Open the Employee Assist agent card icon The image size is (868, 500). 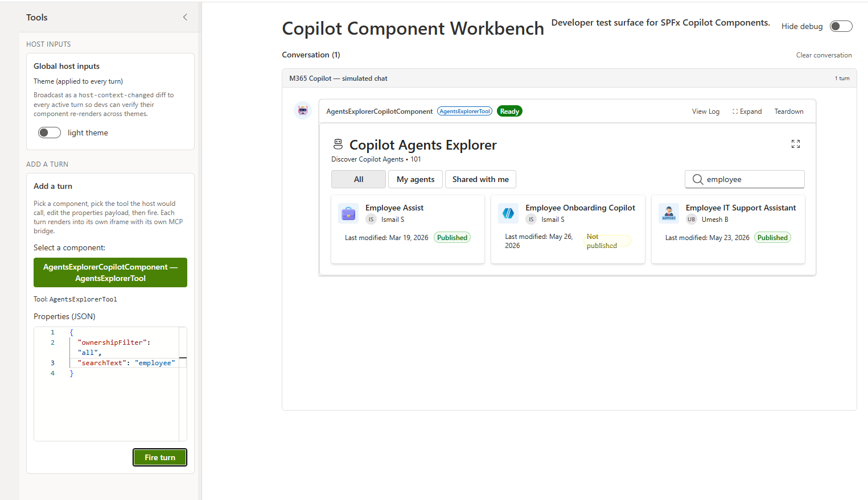pos(348,213)
